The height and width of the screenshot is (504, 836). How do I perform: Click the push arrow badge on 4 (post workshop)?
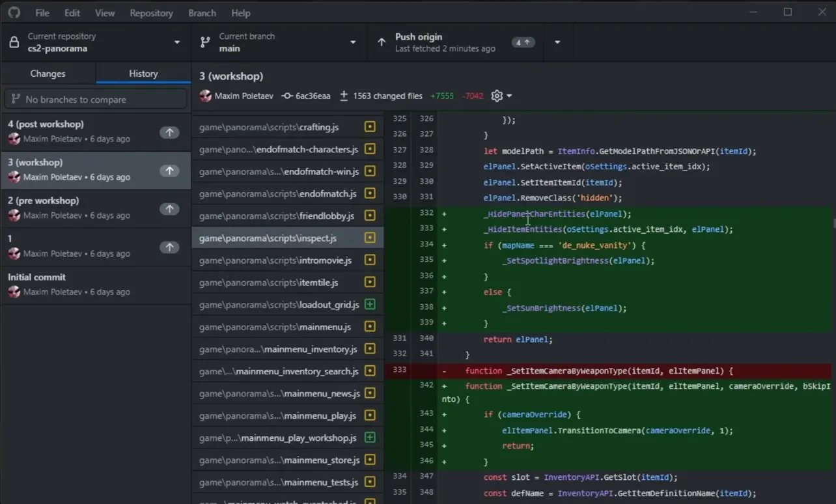click(169, 132)
